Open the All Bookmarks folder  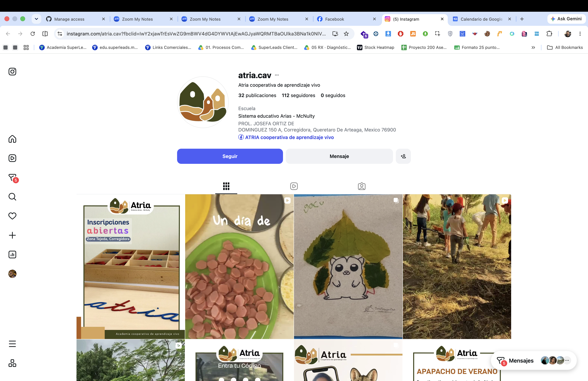[565, 47]
